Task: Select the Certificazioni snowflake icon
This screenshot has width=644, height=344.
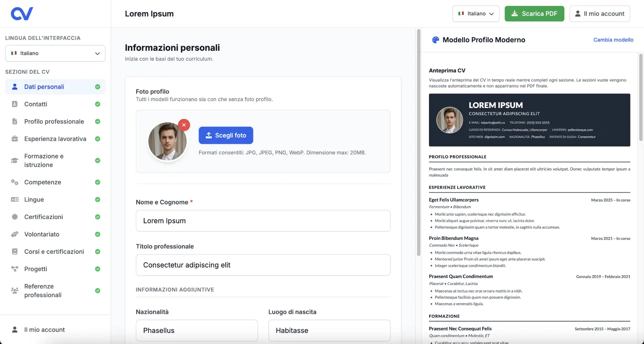Action: [x=14, y=217]
